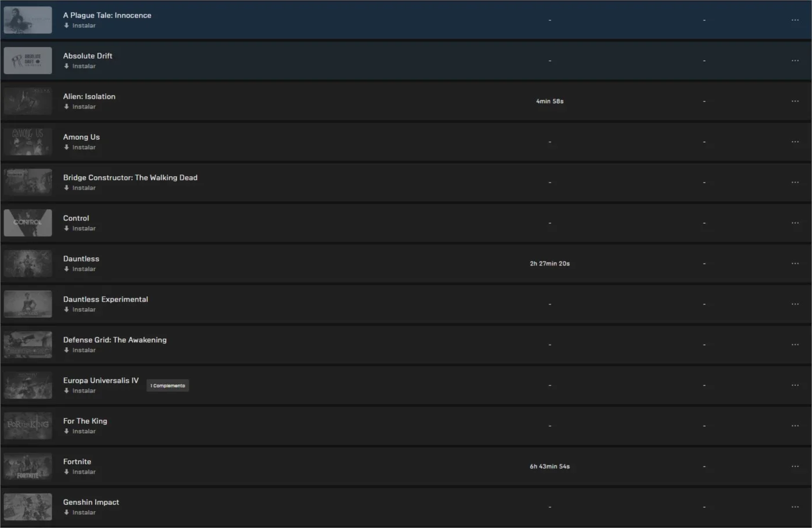
Task: Click For The King cover thumbnail
Action: click(x=28, y=426)
